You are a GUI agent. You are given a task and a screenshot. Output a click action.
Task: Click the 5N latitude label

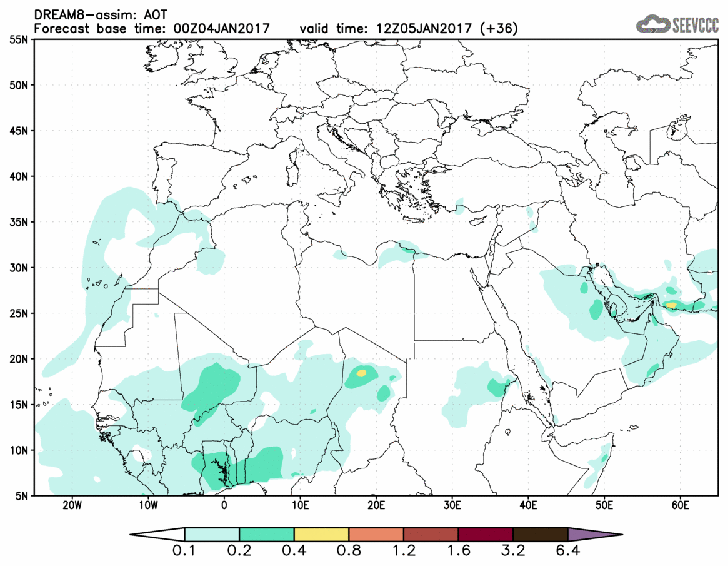pos(22,496)
